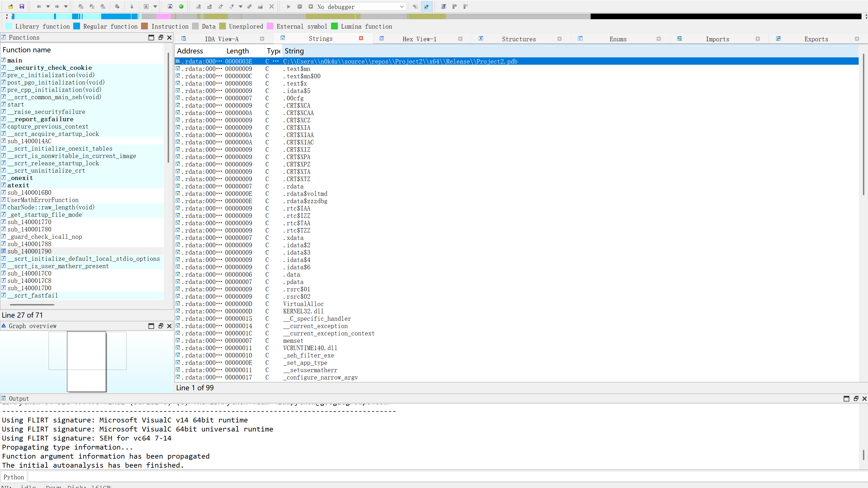Open the back-jump history dropdown
Image resolution: width=868 pixels, height=488 pixels.
48,6
